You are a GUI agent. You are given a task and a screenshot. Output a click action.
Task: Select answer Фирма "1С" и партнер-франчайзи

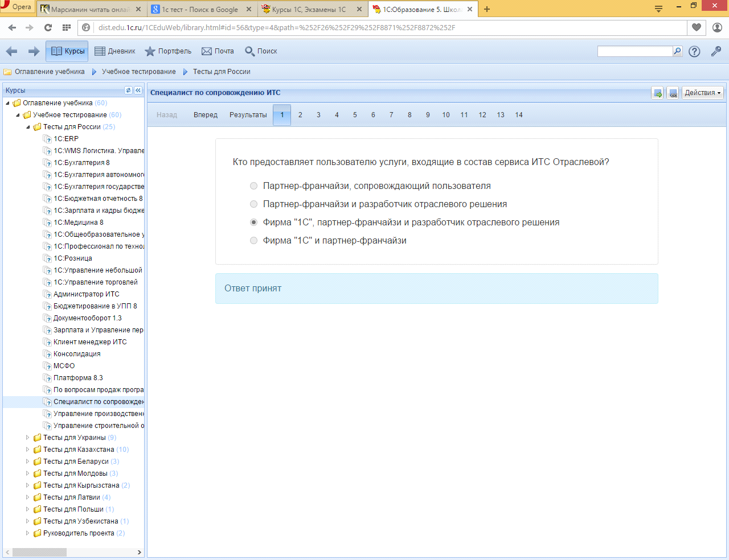(x=254, y=241)
